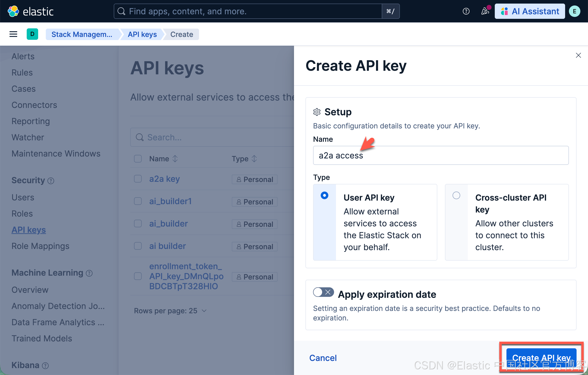The width and height of the screenshot is (588, 375).
Task: Click the Cancel link
Action: click(323, 358)
